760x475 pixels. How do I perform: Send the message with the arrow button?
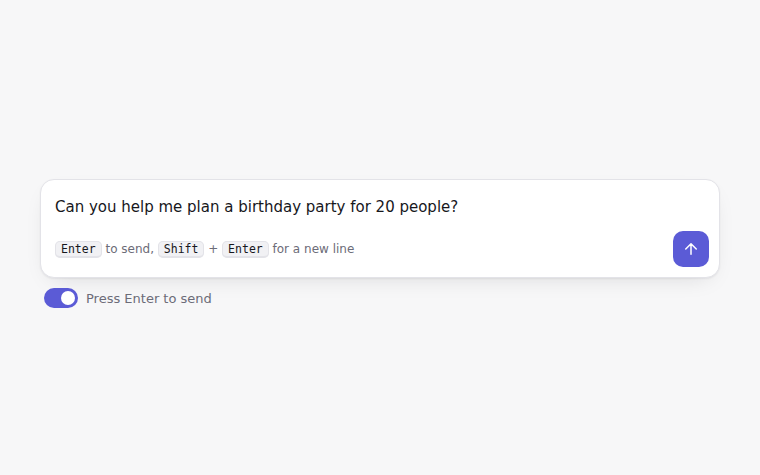(691, 249)
